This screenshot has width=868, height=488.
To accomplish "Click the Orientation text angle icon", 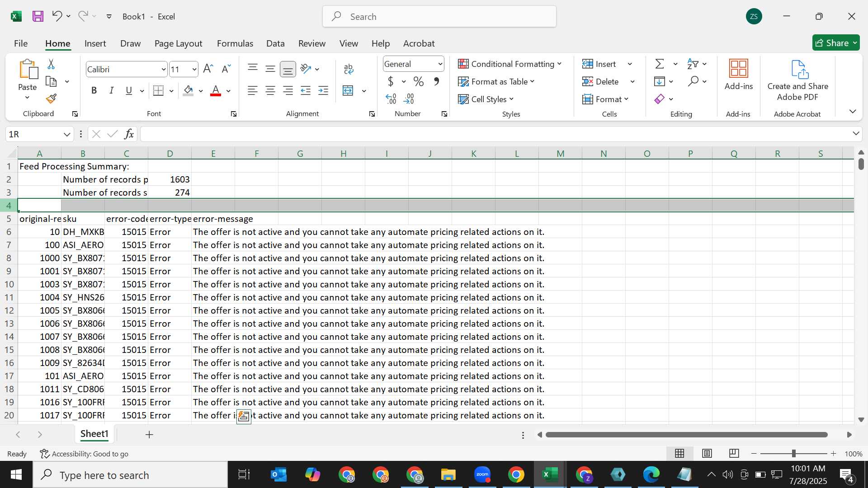I will click(306, 69).
